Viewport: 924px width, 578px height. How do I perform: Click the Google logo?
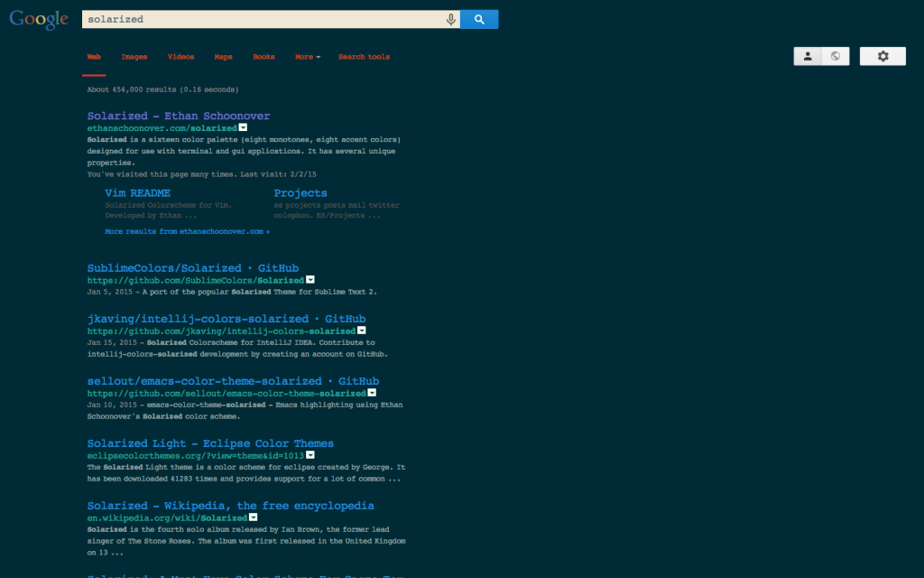point(39,20)
